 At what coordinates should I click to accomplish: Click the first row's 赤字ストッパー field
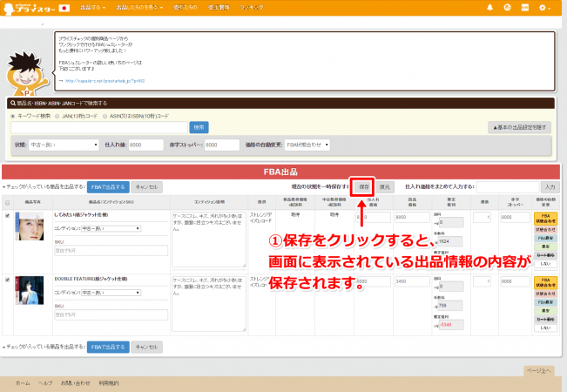pos(515,217)
